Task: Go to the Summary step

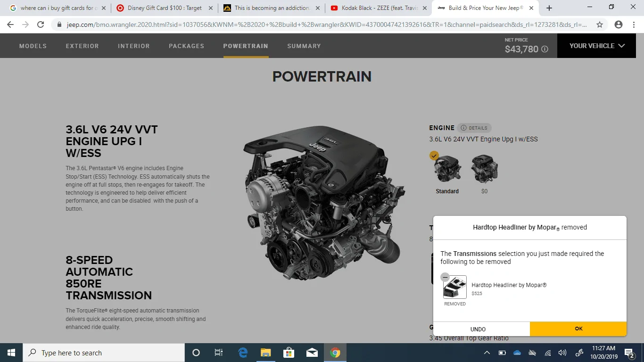Action: point(304,46)
